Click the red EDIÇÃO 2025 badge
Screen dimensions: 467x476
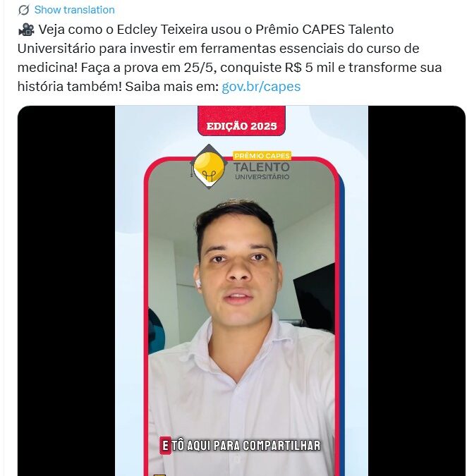pos(241,121)
